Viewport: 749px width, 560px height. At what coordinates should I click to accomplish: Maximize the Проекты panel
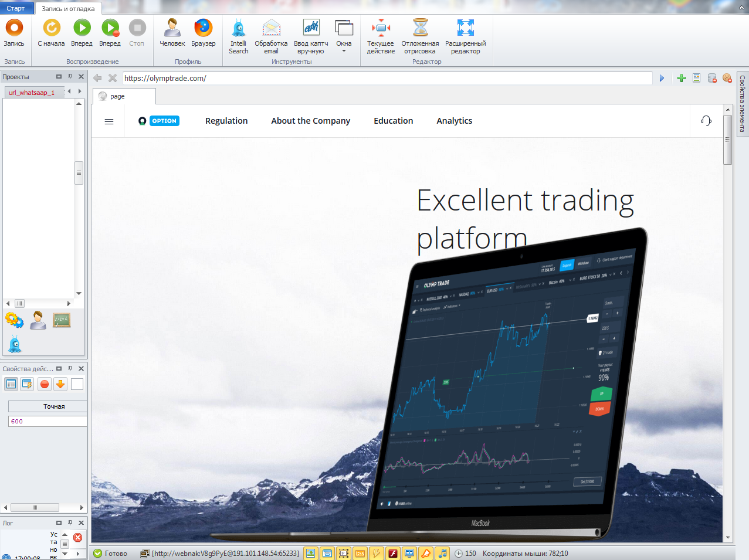coord(59,77)
